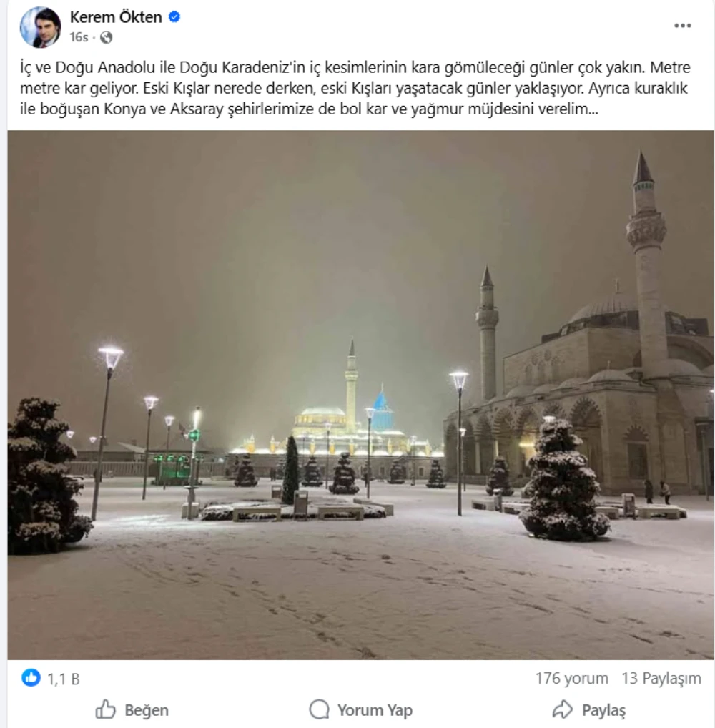
Task: Click the speech bubble comment icon
Action: [x=319, y=710]
